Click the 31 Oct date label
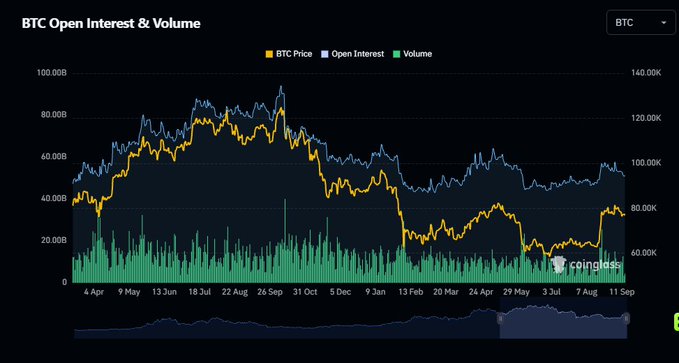Screen dimensions: 679x363 305,292
